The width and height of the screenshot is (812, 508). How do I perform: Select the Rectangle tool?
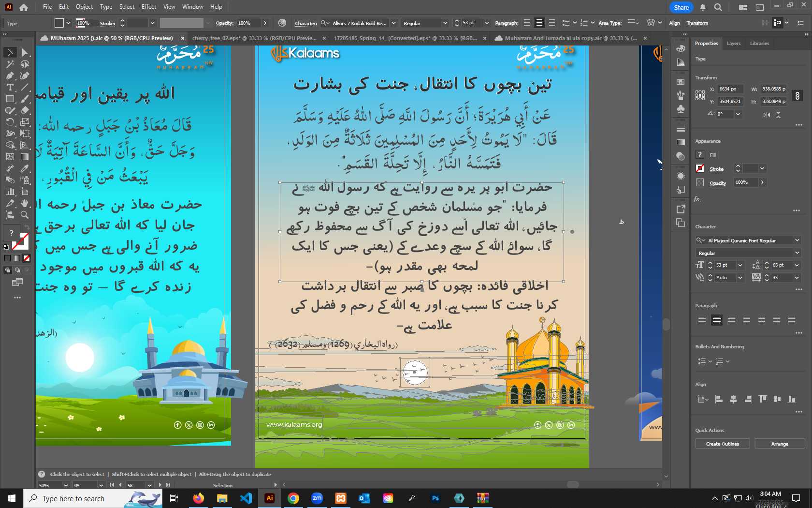10,99
